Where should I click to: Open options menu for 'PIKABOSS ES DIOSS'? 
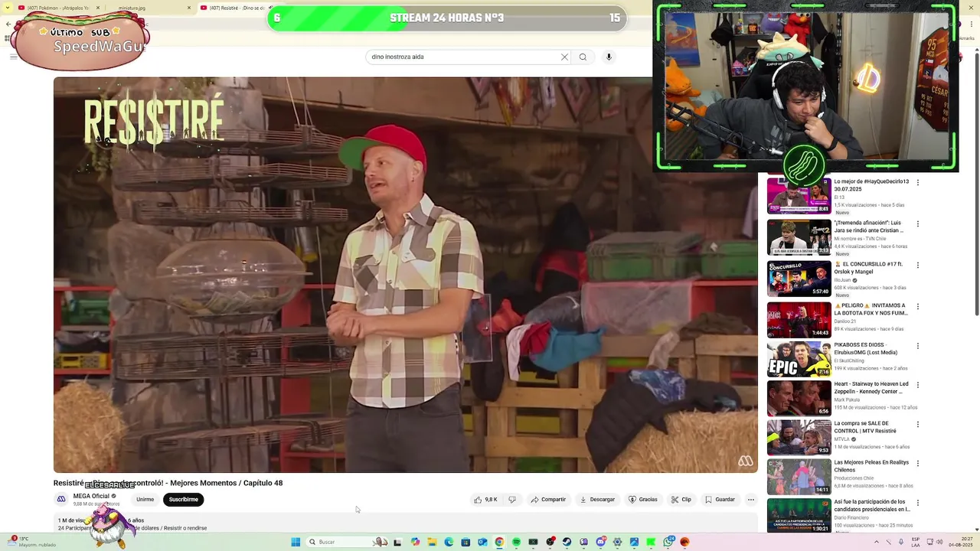click(x=917, y=345)
